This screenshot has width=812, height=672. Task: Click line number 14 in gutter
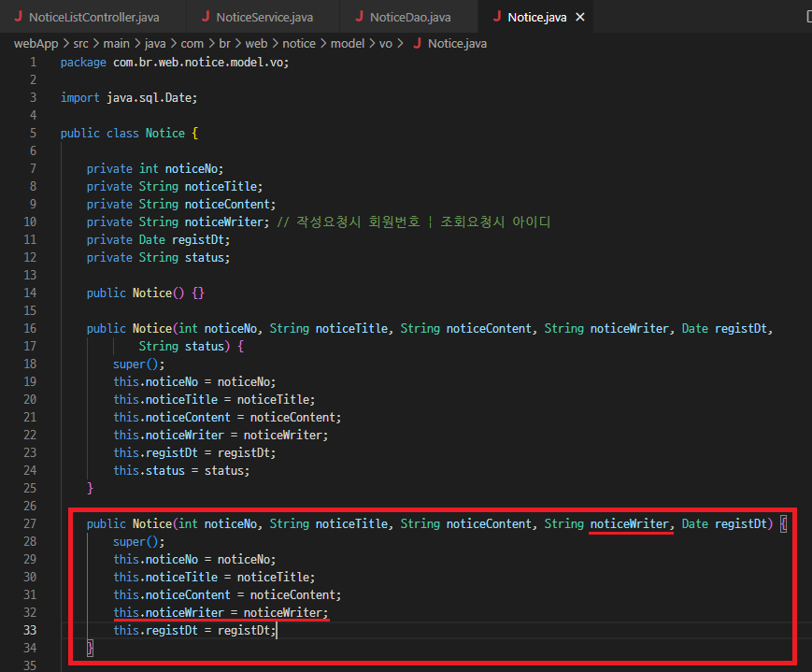tap(30, 293)
